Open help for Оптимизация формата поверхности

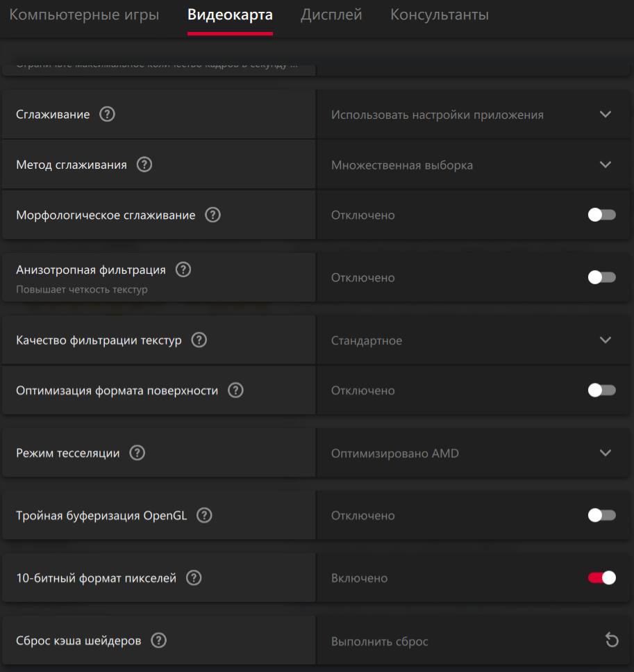(236, 391)
